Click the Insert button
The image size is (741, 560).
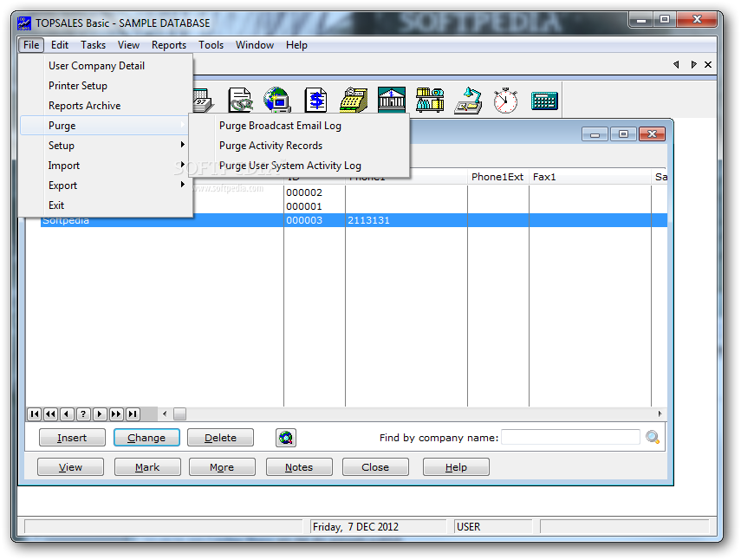click(x=72, y=438)
